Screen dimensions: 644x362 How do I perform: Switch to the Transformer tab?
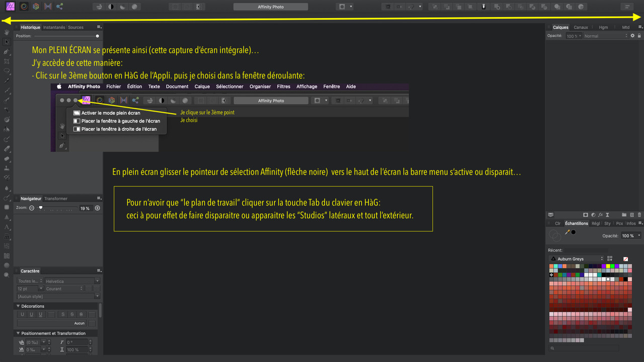pyautogui.click(x=56, y=199)
